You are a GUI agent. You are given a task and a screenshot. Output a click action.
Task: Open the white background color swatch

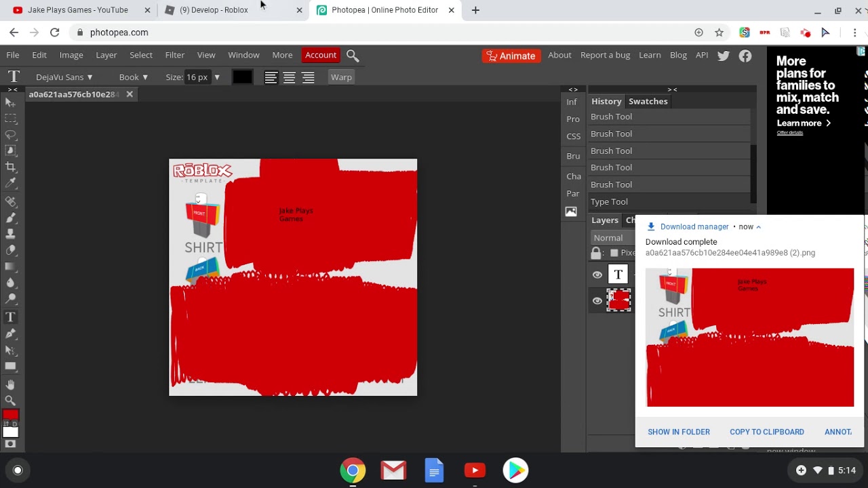pos(10,432)
